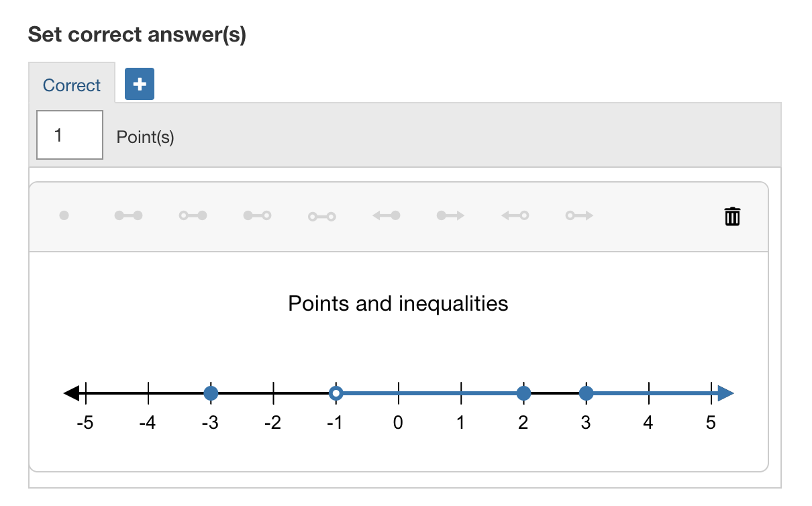Pick right ray with open endpoint tool
This screenshot has height=506, width=812.
(x=579, y=215)
